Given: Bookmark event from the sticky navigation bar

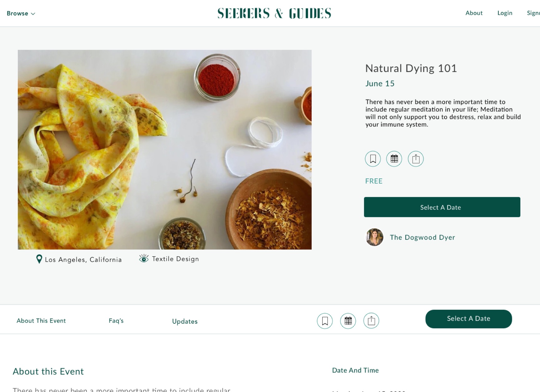Looking at the screenshot, I should coord(325,321).
